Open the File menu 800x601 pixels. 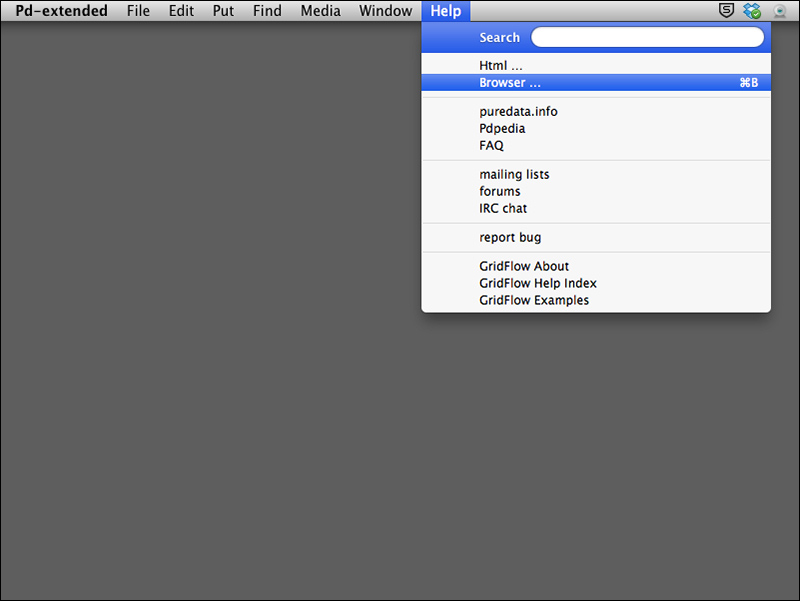click(x=138, y=11)
